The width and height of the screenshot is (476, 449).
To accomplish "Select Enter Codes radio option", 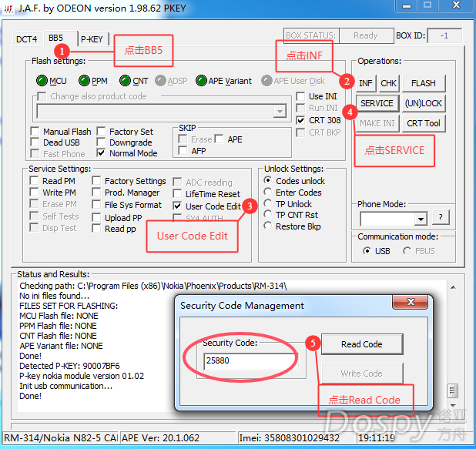I will pyautogui.click(x=268, y=192).
